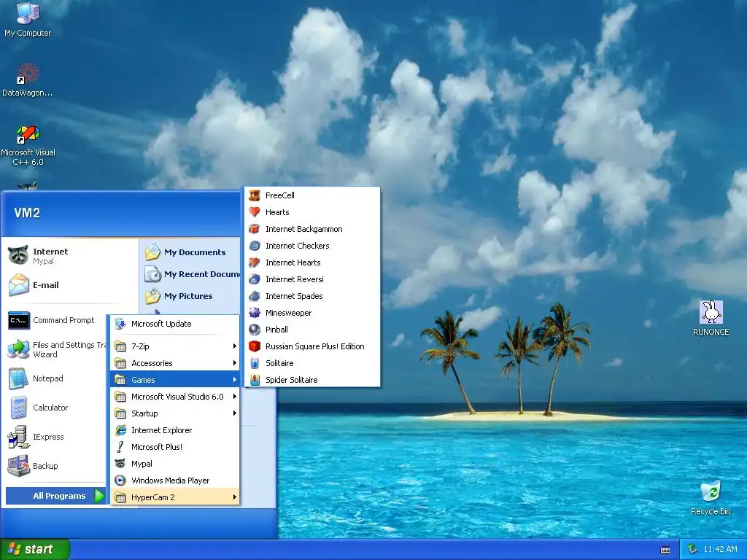The height and width of the screenshot is (560, 747).
Task: Click the 11:42 AM taskbar clock
Action: click(x=720, y=549)
